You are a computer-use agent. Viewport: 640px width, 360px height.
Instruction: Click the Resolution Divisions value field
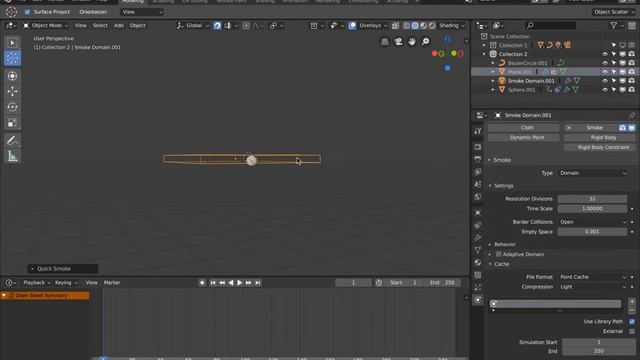[592, 199]
